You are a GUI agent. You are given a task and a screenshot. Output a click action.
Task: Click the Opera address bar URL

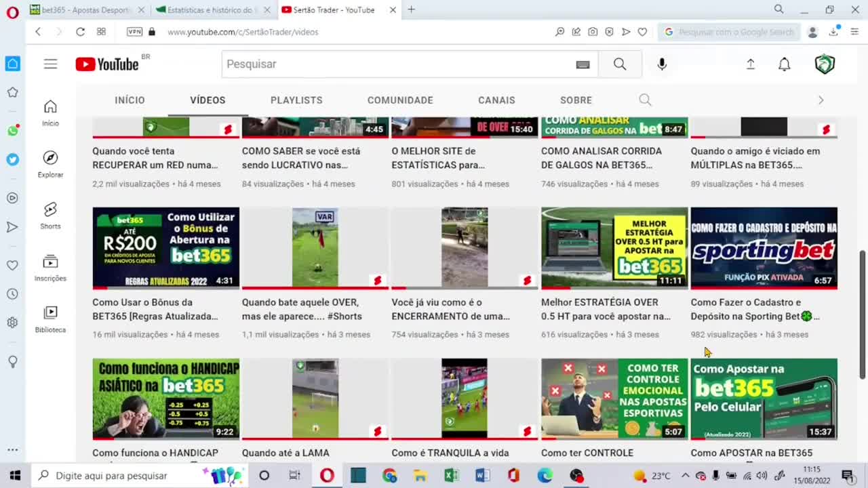tap(243, 32)
